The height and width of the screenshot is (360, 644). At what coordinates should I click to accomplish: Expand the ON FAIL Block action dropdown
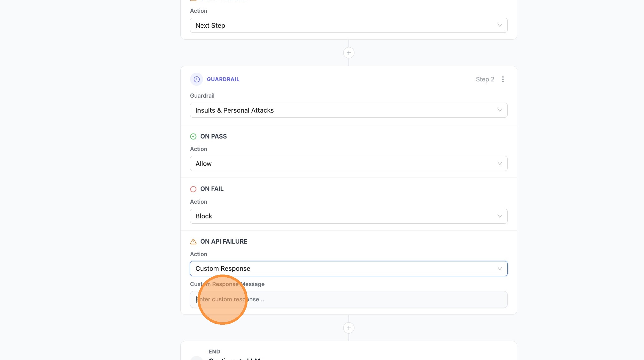349,216
